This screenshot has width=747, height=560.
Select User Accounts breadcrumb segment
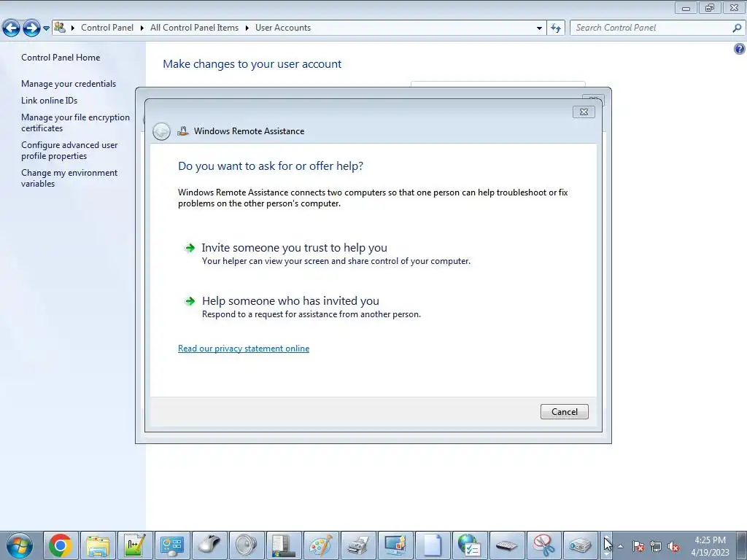tap(283, 28)
